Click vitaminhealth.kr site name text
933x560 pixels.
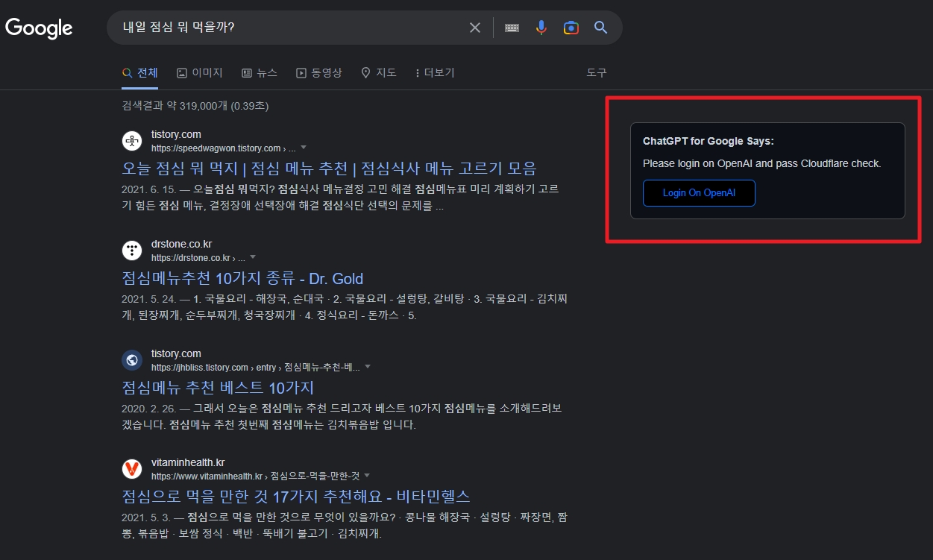click(x=188, y=462)
